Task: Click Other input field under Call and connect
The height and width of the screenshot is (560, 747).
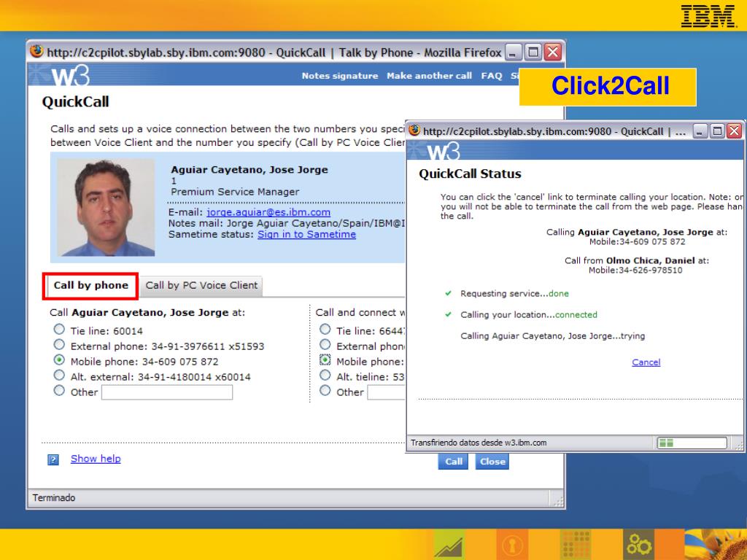Action: tap(386, 392)
